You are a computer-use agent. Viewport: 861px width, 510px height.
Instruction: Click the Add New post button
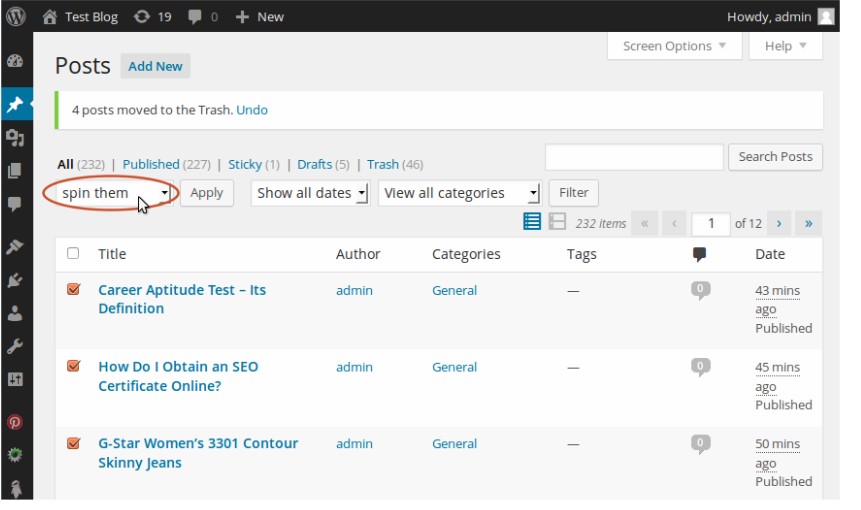click(x=155, y=66)
